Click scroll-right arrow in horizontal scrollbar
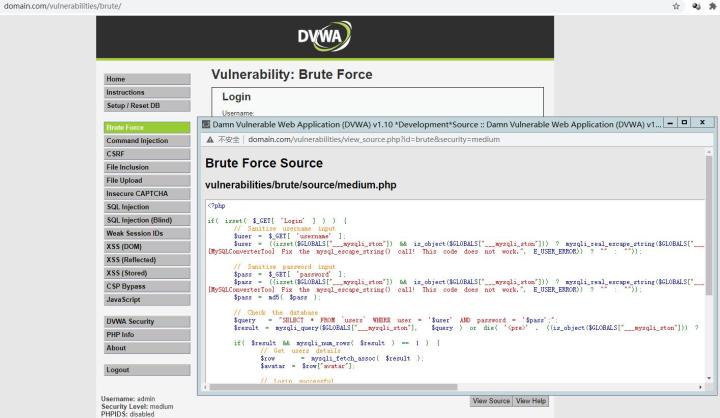The height and width of the screenshot is (418, 720). point(700,387)
